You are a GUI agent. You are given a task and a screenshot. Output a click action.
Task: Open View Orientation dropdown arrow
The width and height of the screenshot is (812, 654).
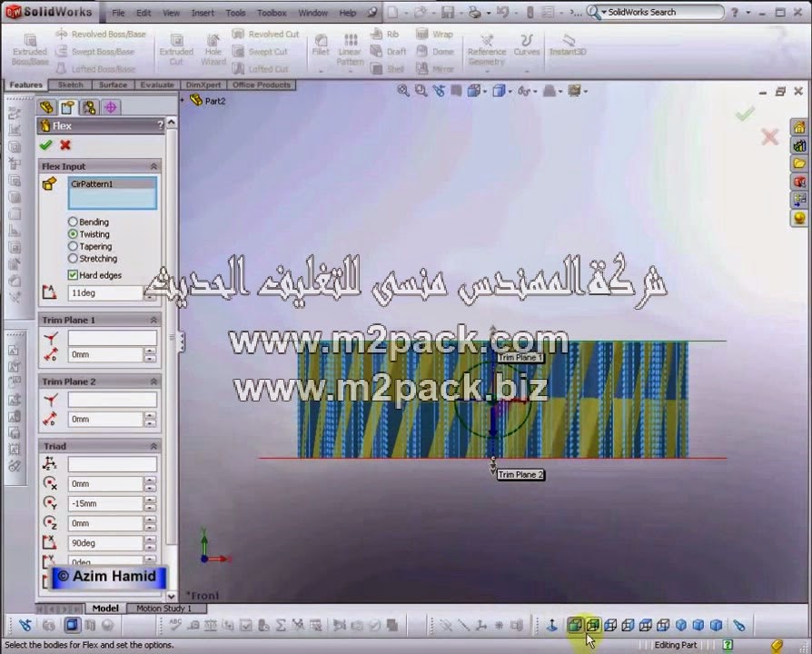[485, 92]
